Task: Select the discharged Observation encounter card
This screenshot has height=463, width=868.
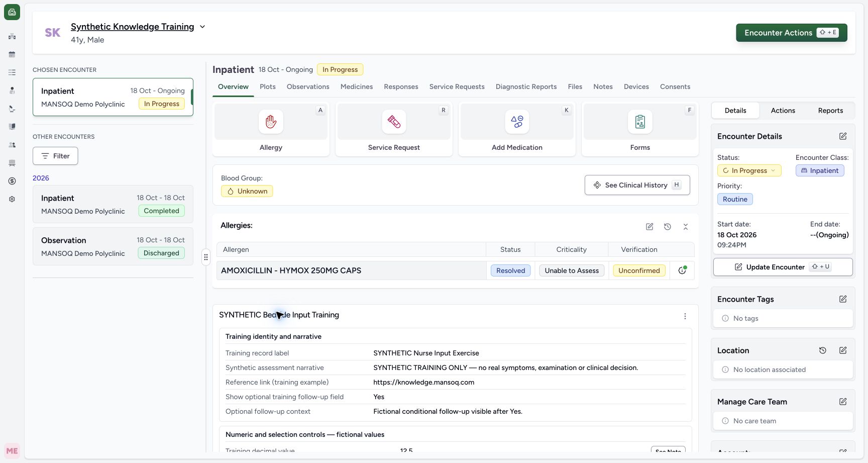Action: (x=113, y=246)
